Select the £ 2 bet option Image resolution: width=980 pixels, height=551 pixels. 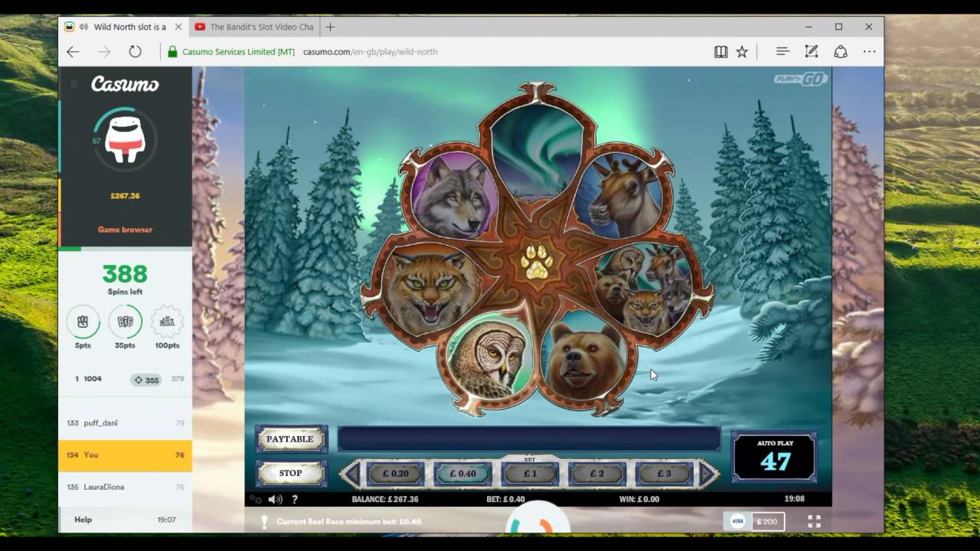pos(597,474)
